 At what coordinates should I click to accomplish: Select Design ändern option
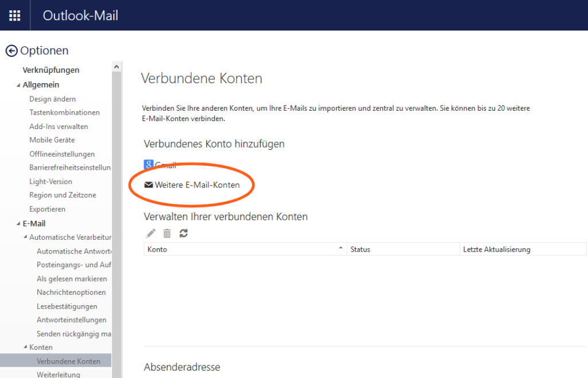coord(52,99)
